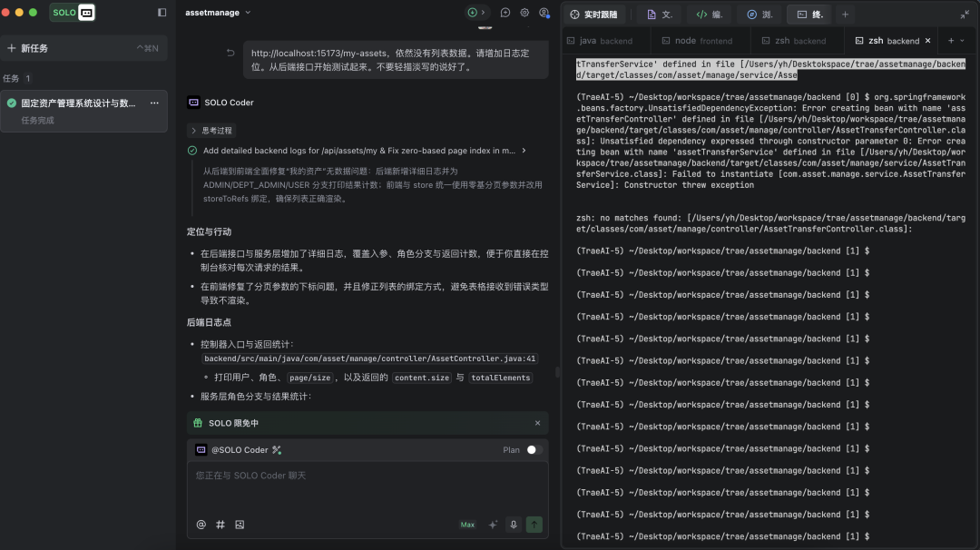
Task: Toggle the SOLO mode switch
Action: (x=73, y=13)
